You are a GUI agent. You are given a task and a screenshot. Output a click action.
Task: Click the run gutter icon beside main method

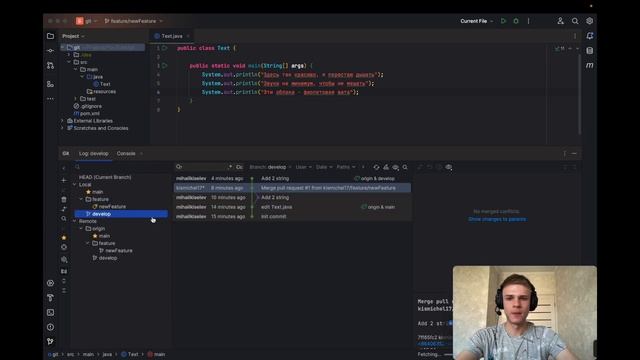[x=164, y=65]
